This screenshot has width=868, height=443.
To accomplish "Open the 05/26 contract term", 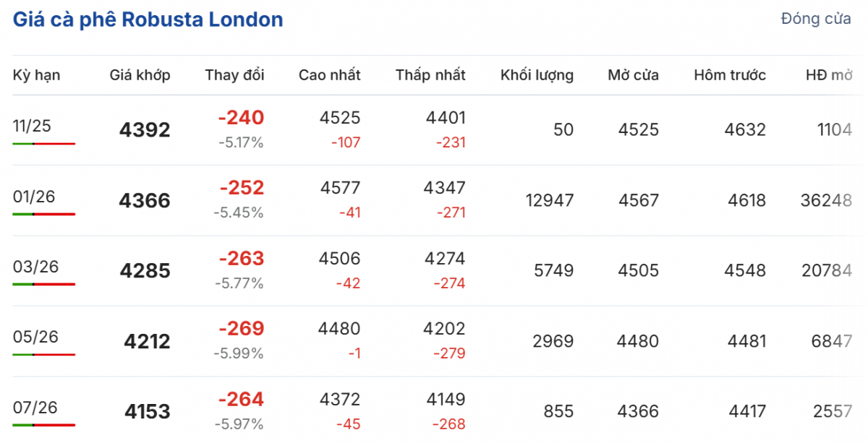I will point(35,337).
